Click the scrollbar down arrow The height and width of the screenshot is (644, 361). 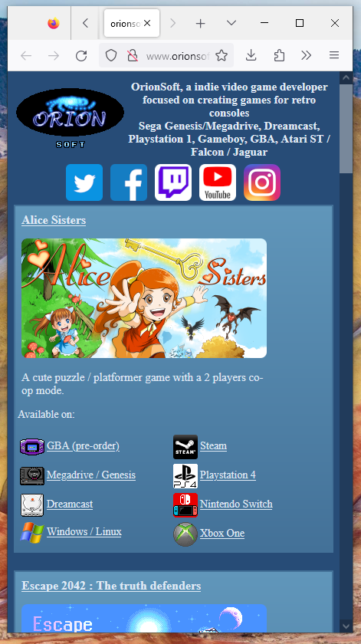tap(346, 626)
